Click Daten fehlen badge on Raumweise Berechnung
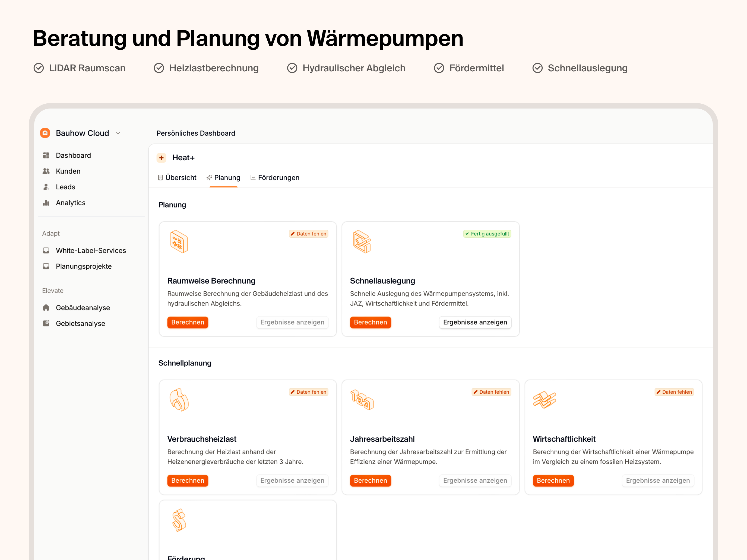Screen dimensions: 747x560 309,234
